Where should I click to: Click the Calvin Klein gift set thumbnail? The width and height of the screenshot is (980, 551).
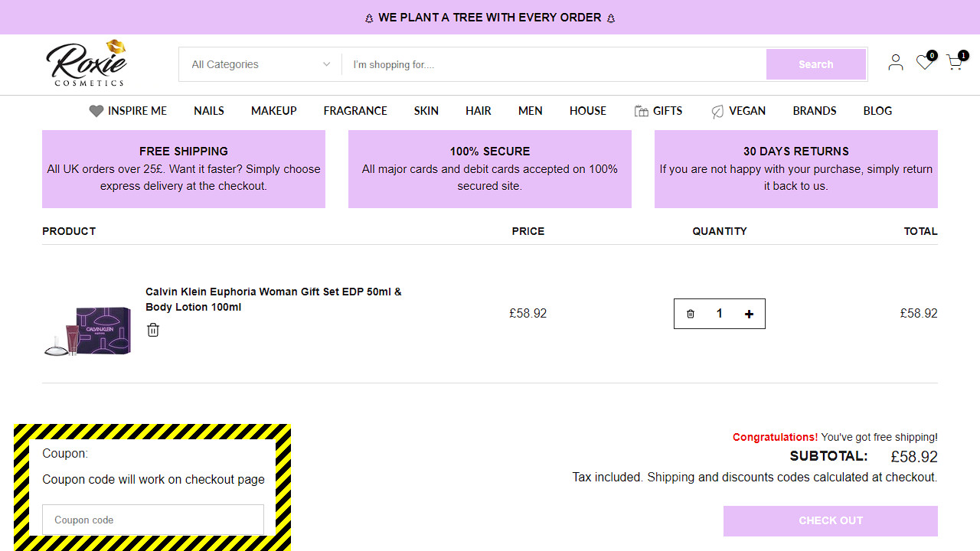[x=88, y=331]
